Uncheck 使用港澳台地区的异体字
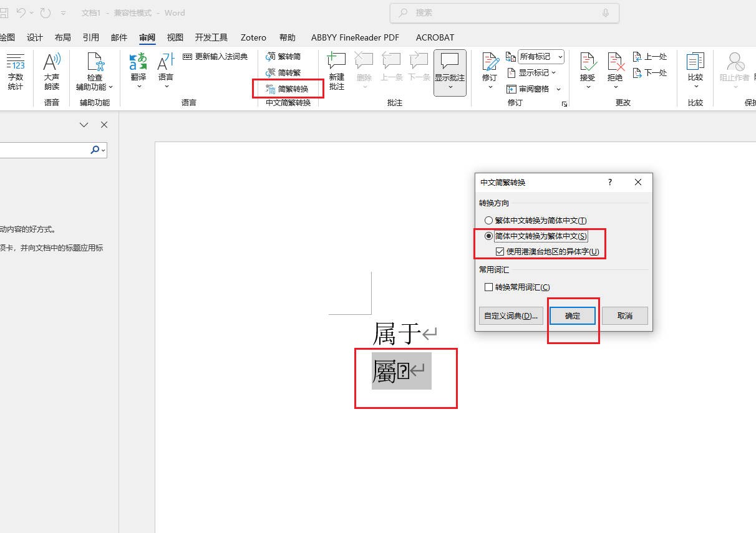The image size is (756, 533). click(500, 251)
